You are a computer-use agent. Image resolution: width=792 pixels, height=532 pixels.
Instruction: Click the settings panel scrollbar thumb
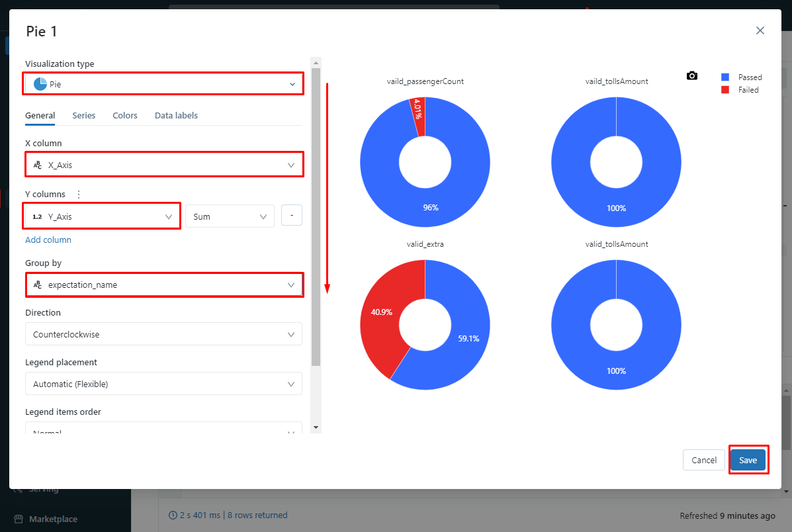[316, 217]
